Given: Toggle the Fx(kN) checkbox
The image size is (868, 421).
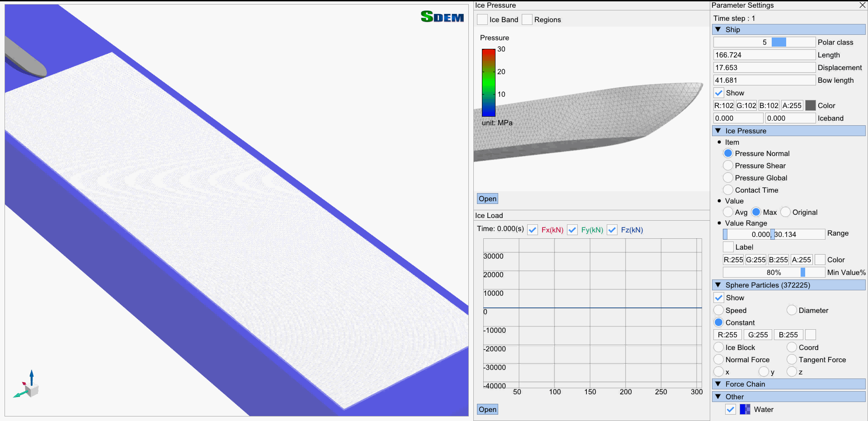Looking at the screenshot, I should click(533, 230).
